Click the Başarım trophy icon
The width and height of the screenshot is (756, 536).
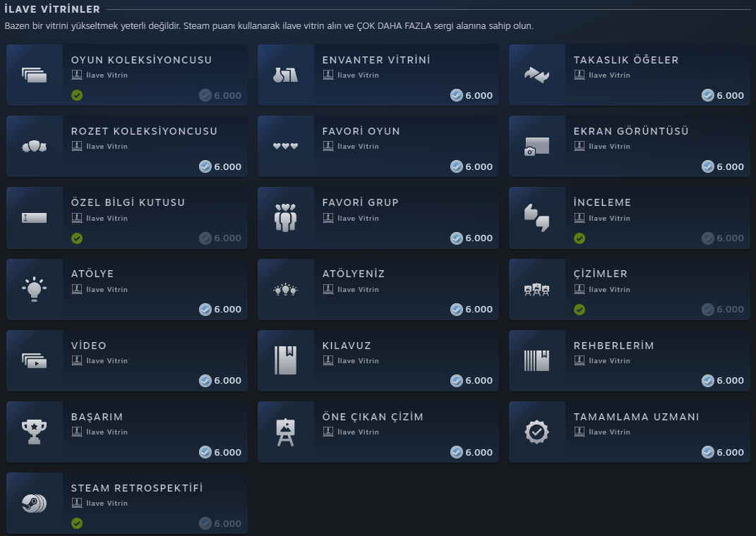[34, 432]
